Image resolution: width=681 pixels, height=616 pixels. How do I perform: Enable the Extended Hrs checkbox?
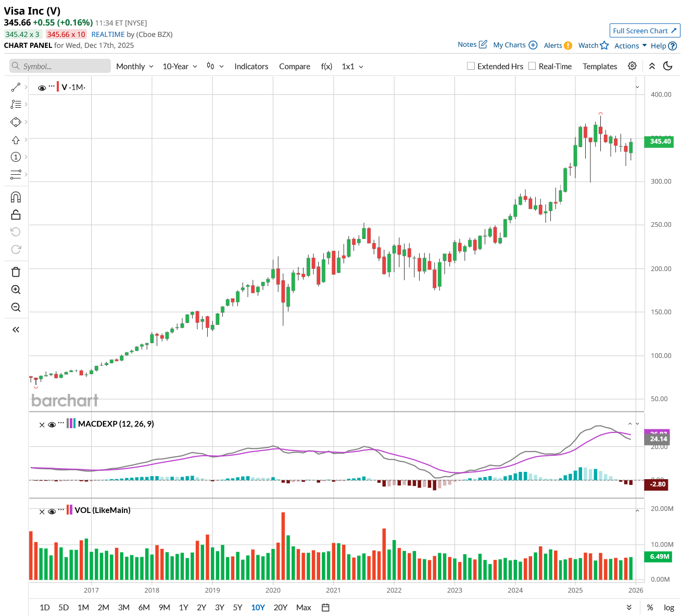tap(471, 66)
